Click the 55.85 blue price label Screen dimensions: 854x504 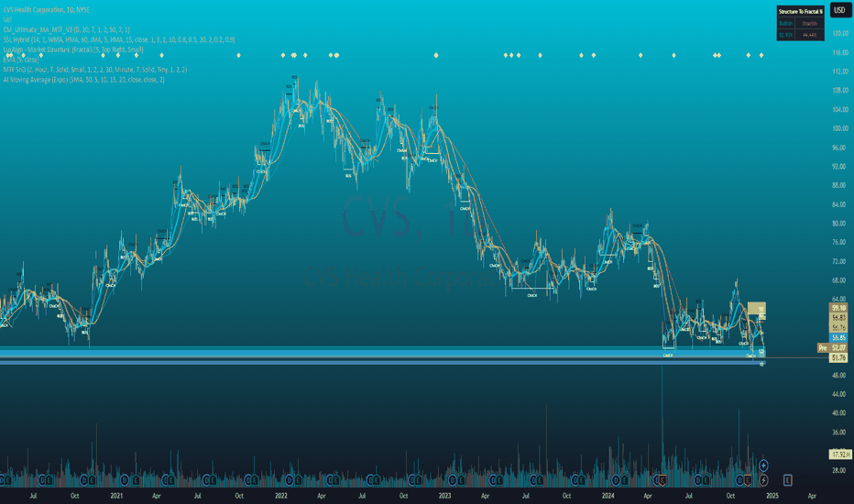[x=838, y=338]
